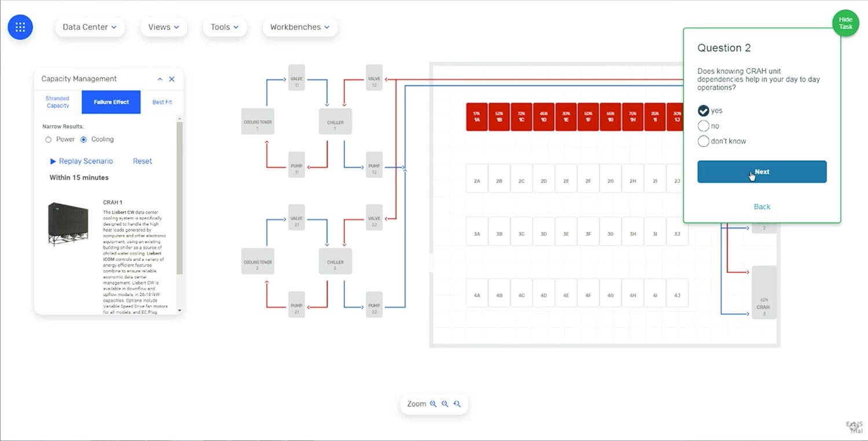Select the Power radio option
This screenshot has height=441, width=868.
coord(49,139)
